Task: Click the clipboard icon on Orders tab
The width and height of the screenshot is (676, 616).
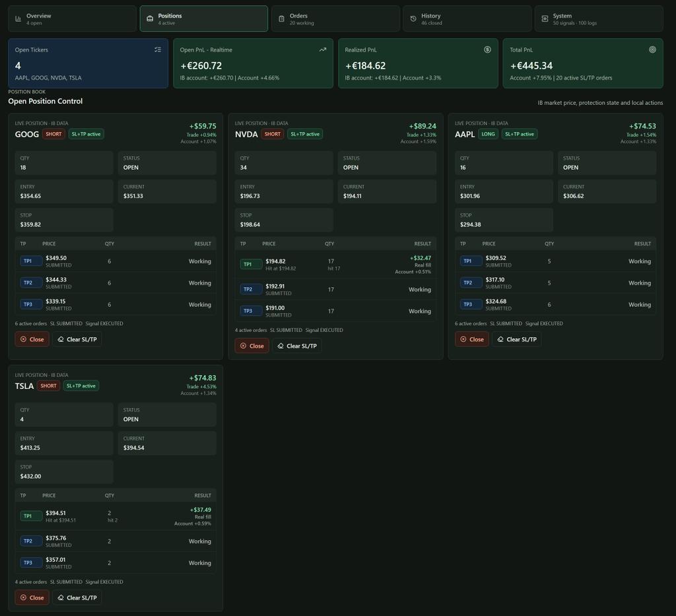Action: [281, 18]
